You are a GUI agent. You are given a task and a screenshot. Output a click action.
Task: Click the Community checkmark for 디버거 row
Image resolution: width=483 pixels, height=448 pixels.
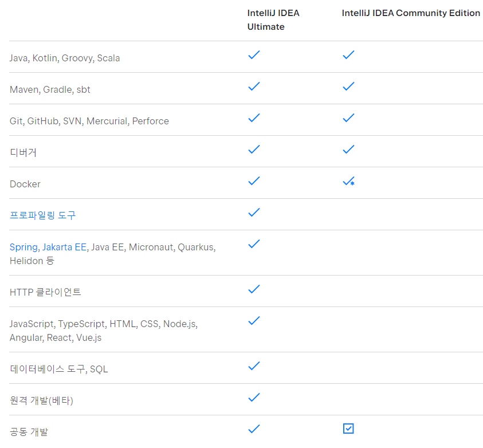click(x=348, y=150)
